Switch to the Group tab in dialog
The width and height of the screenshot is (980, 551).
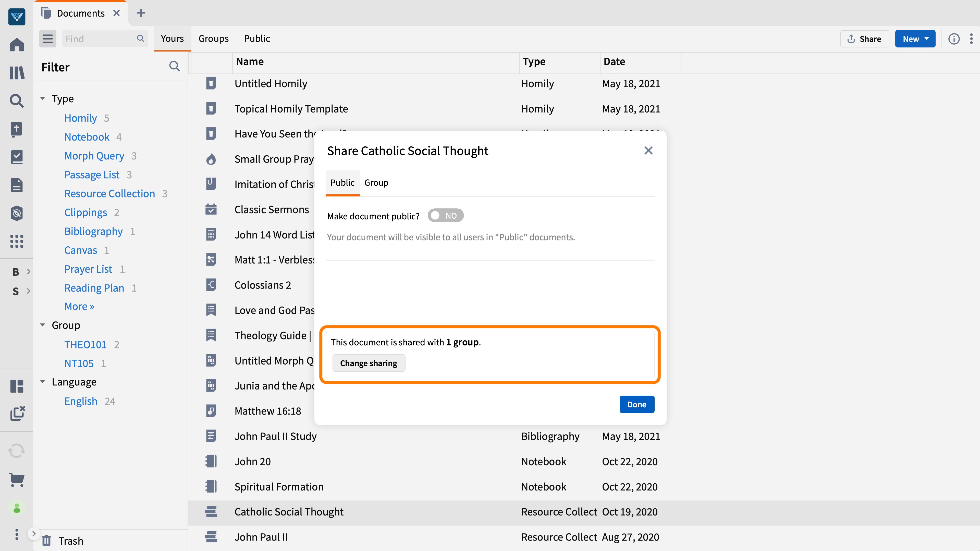(x=376, y=183)
